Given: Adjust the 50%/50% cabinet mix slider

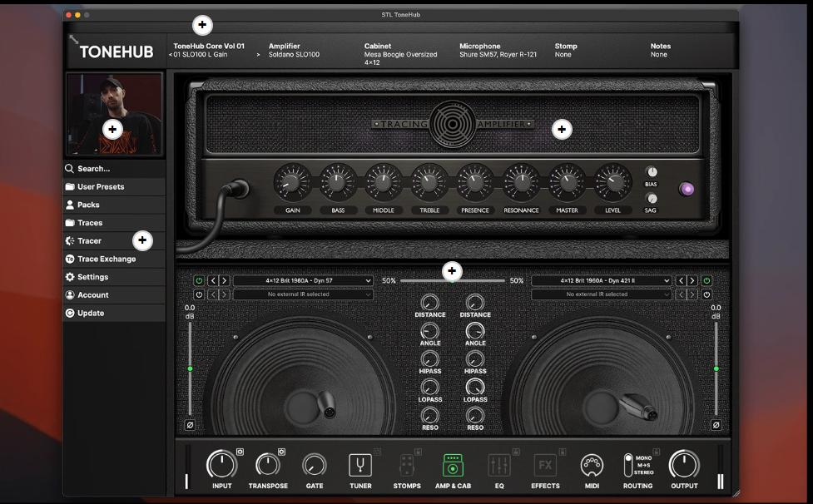Looking at the screenshot, I should 452,281.
